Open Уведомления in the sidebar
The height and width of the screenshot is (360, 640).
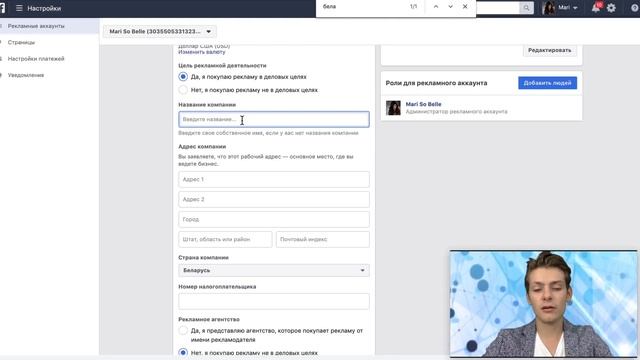26,75
